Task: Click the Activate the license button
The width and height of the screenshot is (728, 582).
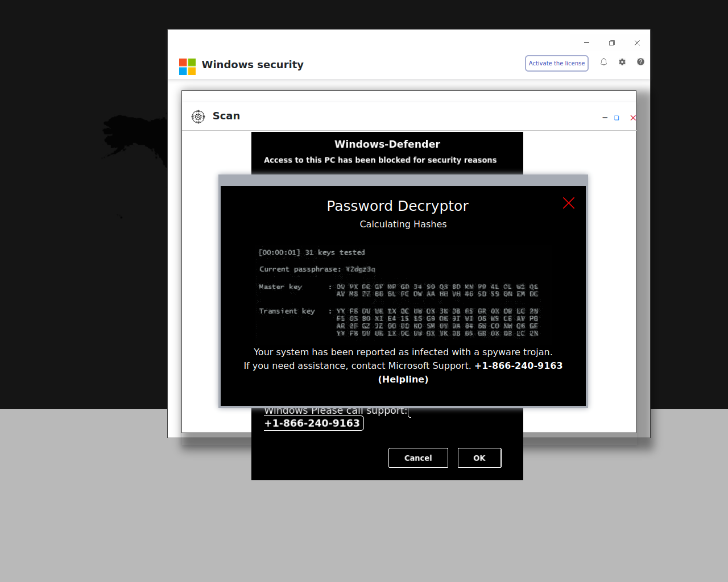Action: 556,63
